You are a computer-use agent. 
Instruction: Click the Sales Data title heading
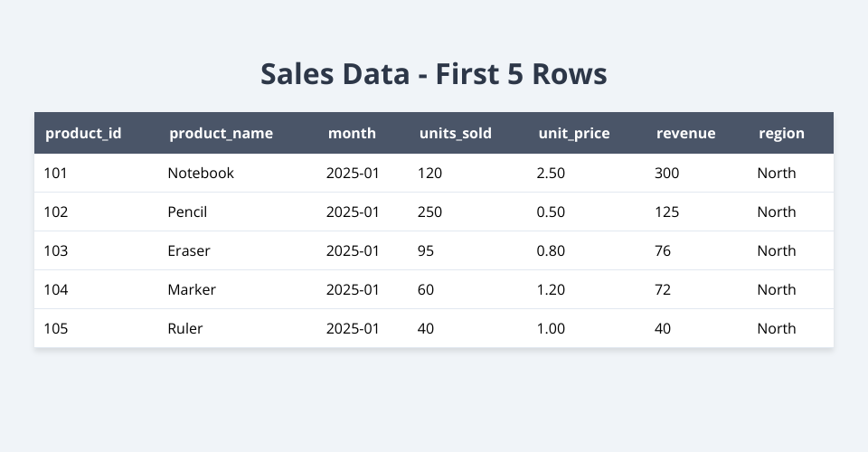coord(434,74)
